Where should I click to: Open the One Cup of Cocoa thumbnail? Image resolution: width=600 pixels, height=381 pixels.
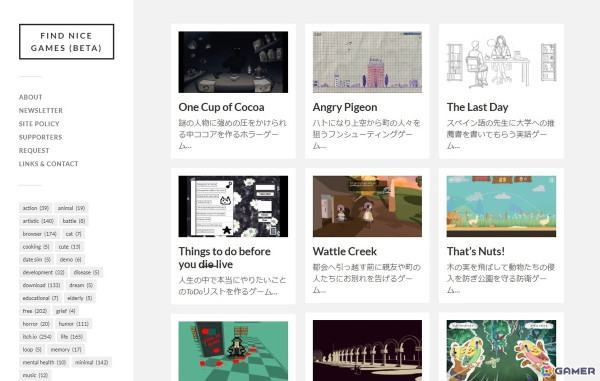pos(233,62)
